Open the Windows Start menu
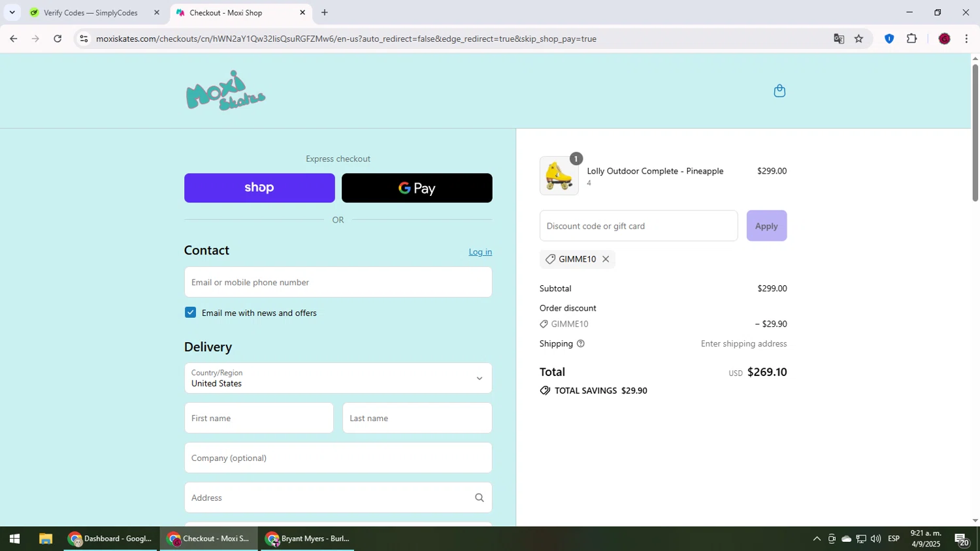980x551 pixels. coord(14,539)
